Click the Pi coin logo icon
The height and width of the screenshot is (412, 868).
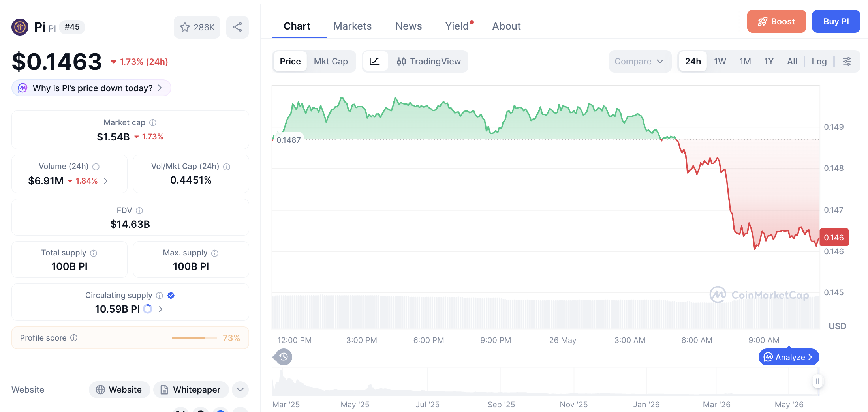(20, 27)
